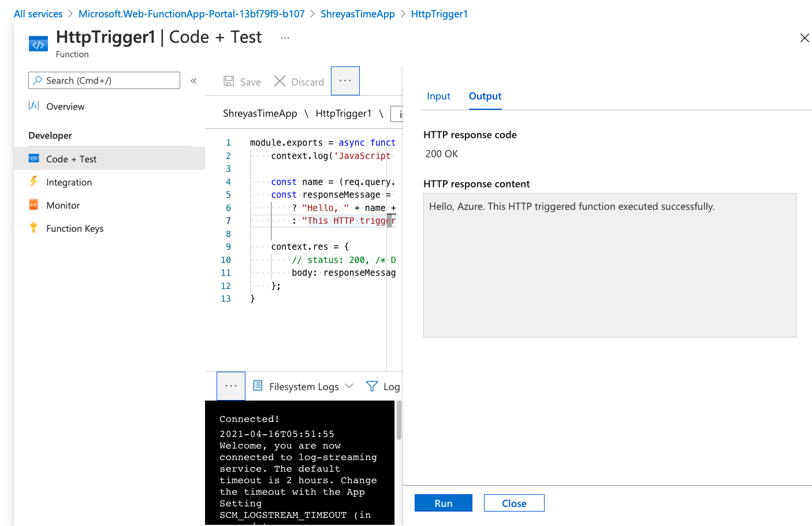The height and width of the screenshot is (526, 812).
Task: Click the Close button in the test panel
Action: 514,503
